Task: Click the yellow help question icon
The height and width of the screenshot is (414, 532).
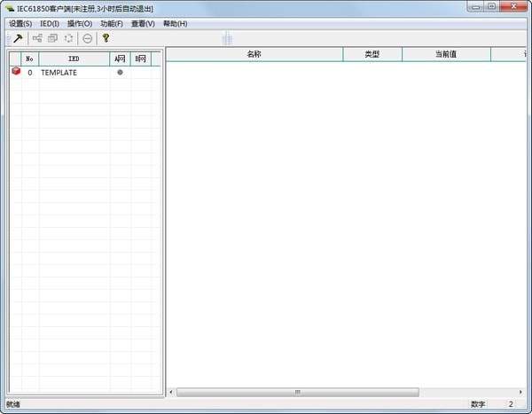Action: 106,38
